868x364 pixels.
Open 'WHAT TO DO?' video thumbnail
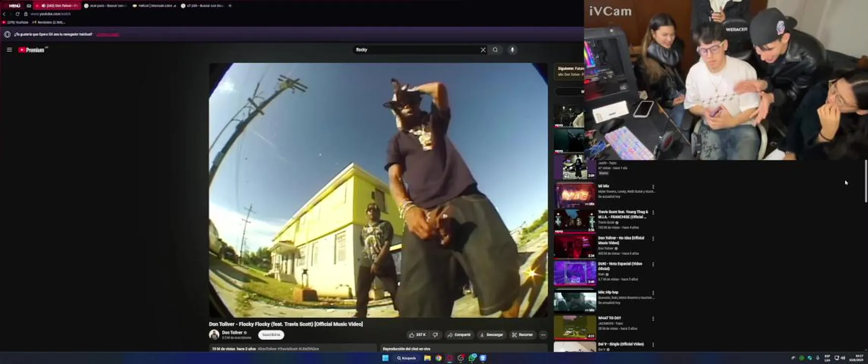(x=575, y=327)
